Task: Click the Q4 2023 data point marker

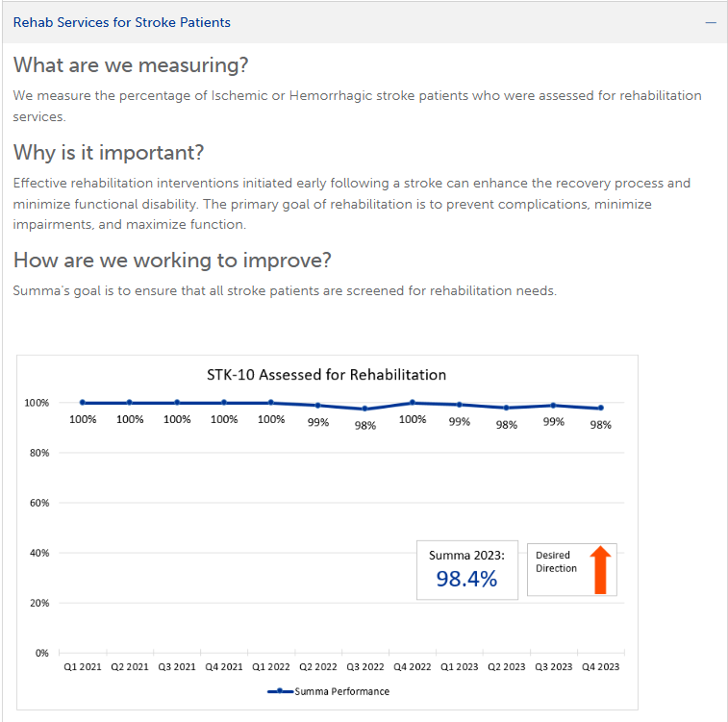Action: (601, 408)
